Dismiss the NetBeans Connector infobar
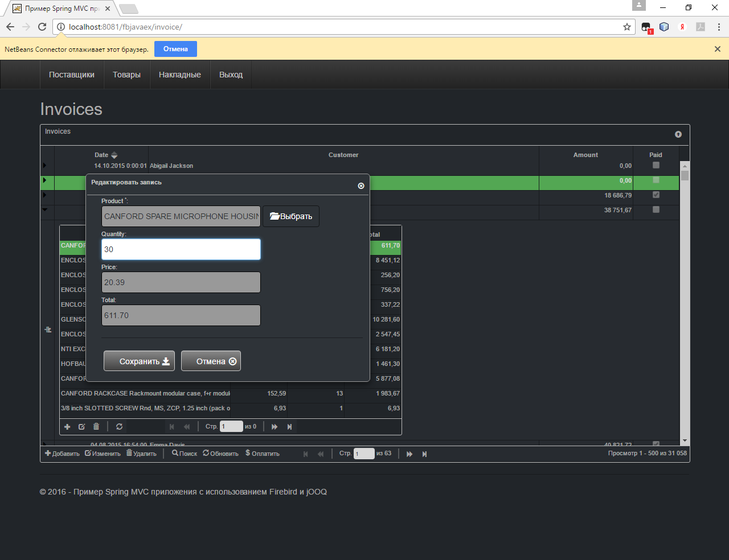This screenshot has height=560, width=729. (x=718, y=49)
